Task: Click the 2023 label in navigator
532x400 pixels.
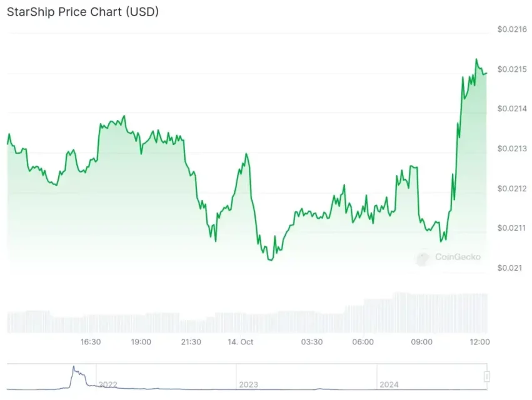Action: tap(248, 384)
